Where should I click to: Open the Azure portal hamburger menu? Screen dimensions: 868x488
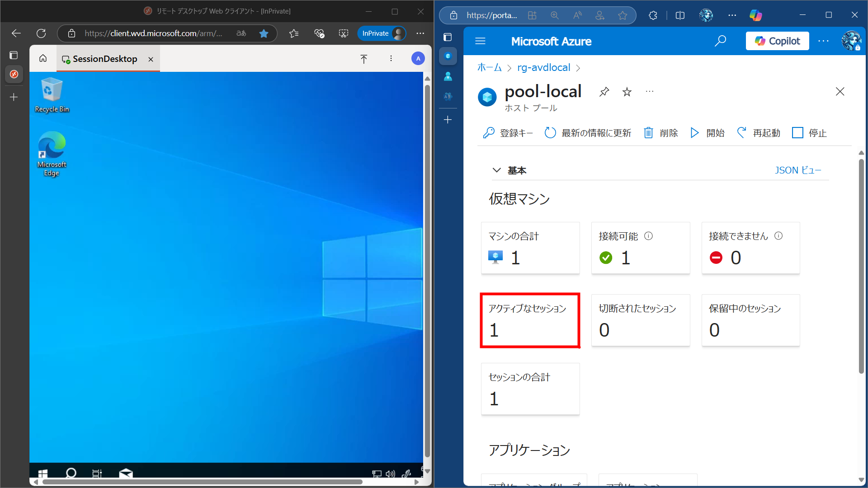(480, 41)
